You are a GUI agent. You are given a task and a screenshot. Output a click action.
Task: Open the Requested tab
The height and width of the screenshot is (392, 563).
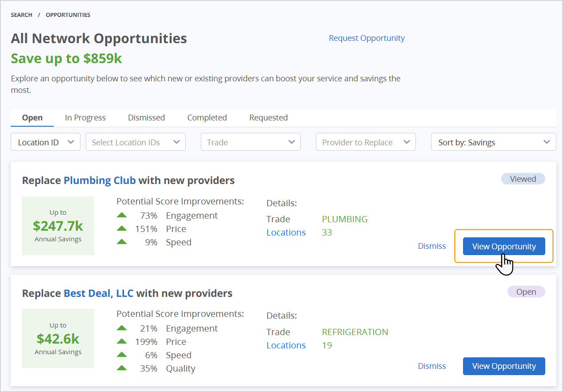click(268, 118)
